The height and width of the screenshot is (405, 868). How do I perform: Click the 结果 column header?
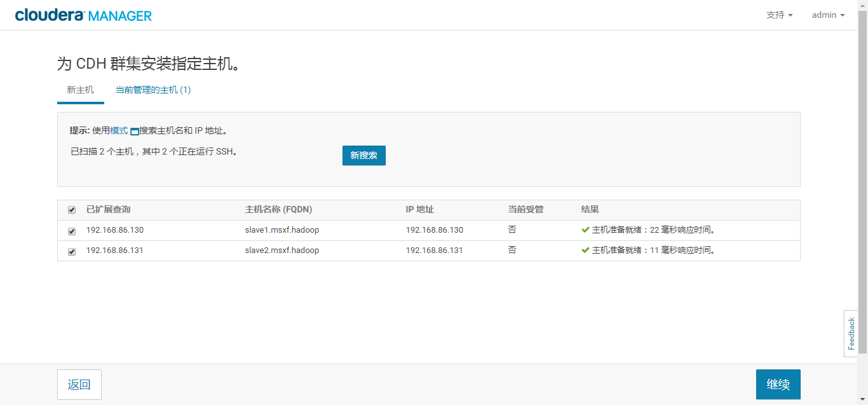coord(590,210)
